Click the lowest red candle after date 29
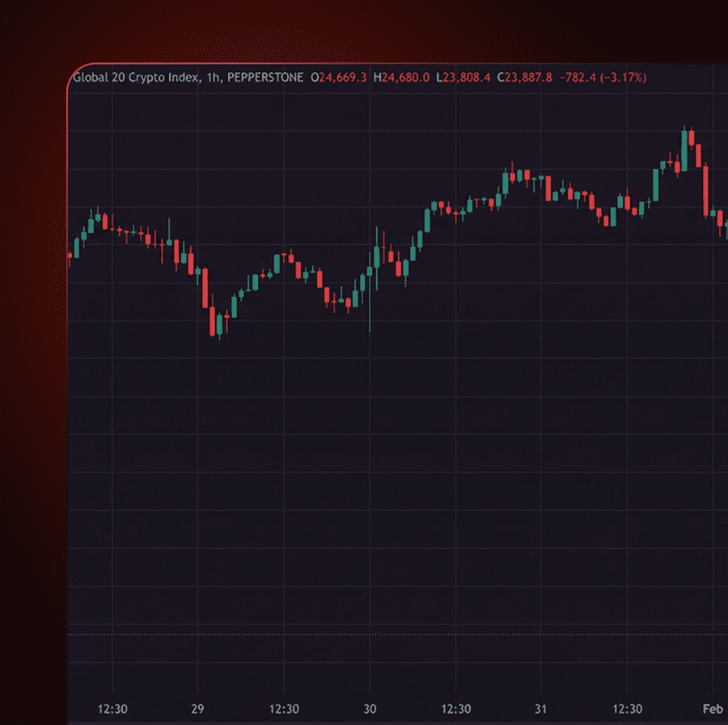 [x=213, y=320]
